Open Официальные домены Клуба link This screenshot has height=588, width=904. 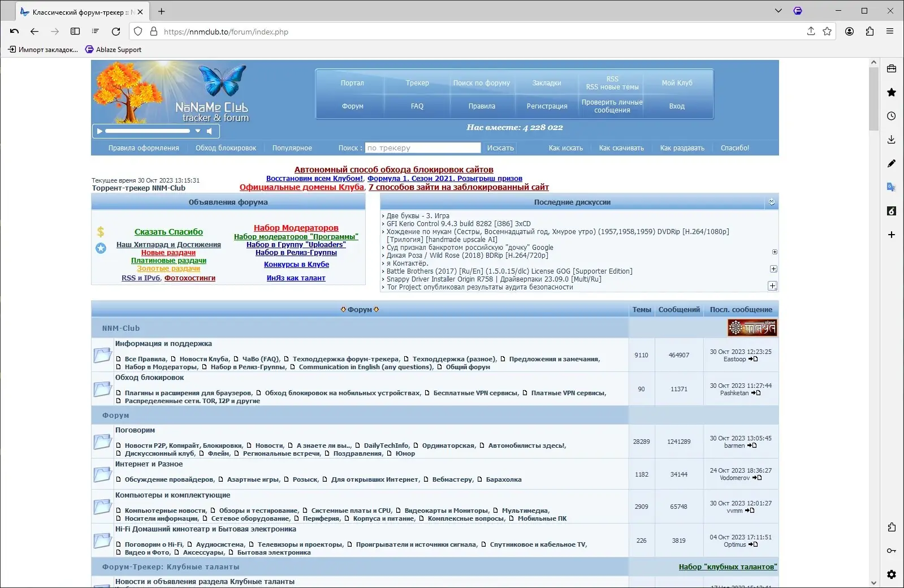(302, 187)
